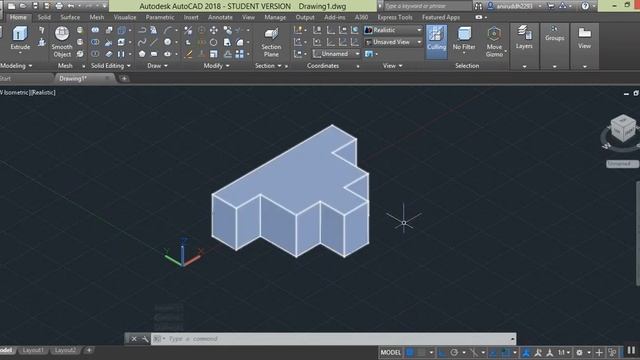Click the command line customize wrench icon
Viewport: 640px width, 360px height.
[x=145, y=339]
